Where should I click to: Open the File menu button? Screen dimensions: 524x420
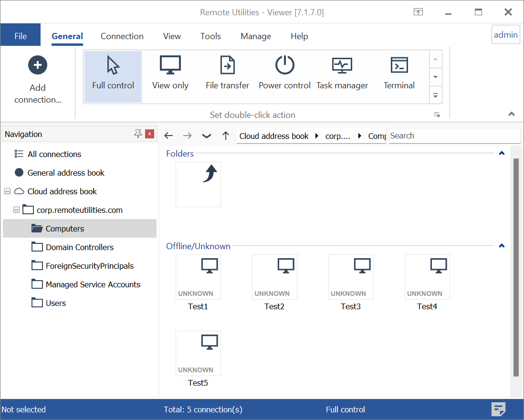point(21,36)
